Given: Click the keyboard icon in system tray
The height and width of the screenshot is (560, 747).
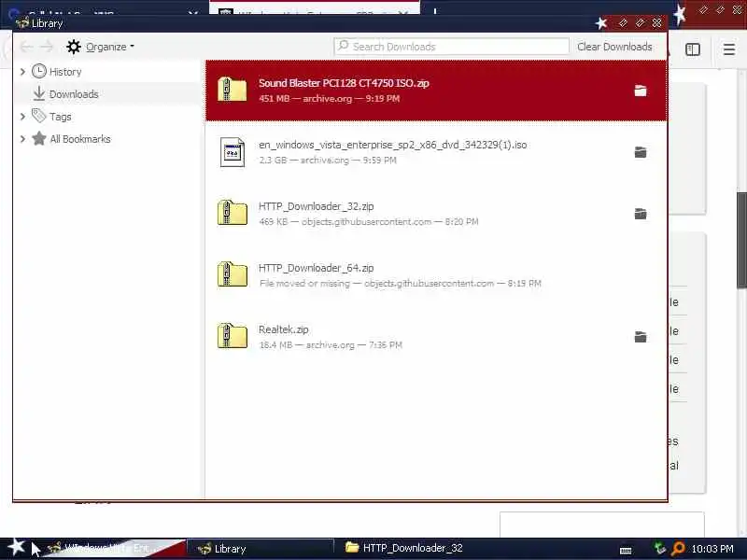Looking at the screenshot, I should click(x=626, y=551).
